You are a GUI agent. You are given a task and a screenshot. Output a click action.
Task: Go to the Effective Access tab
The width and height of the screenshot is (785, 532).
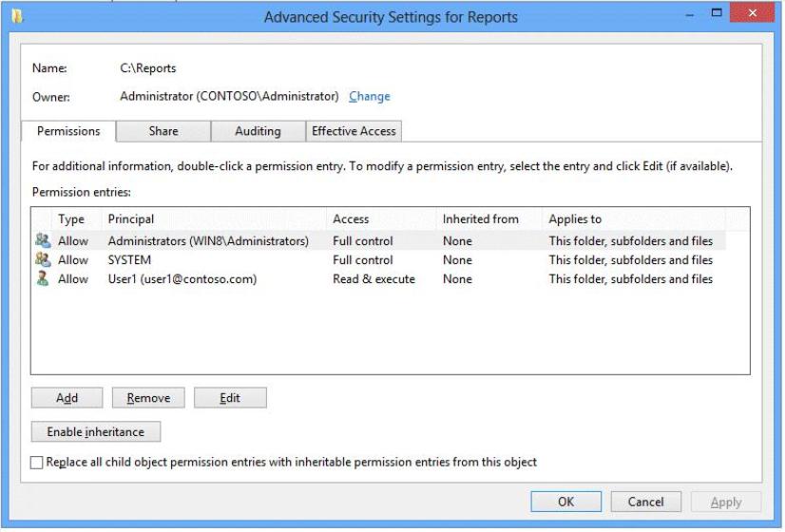(x=354, y=131)
